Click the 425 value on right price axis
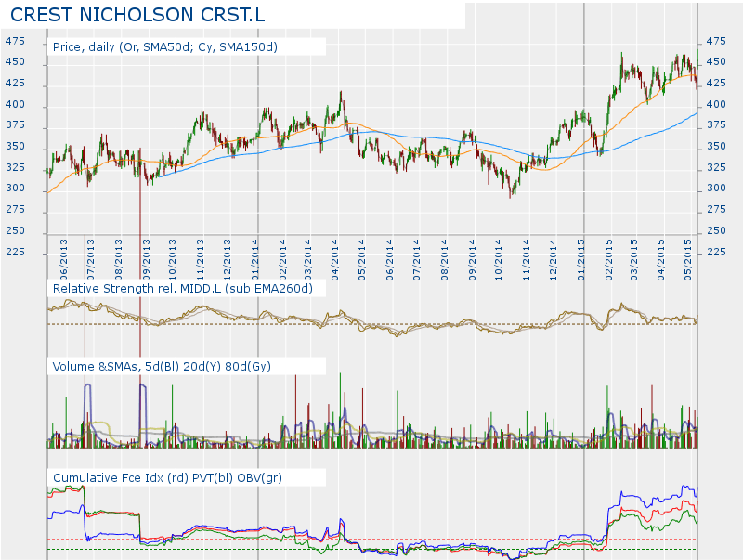This screenshot has width=743, height=560. [716, 83]
